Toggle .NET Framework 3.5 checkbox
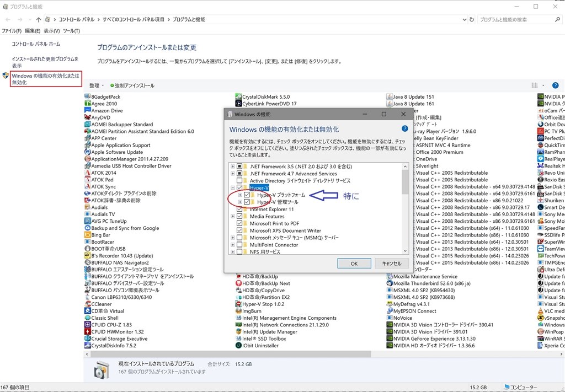 [239, 167]
